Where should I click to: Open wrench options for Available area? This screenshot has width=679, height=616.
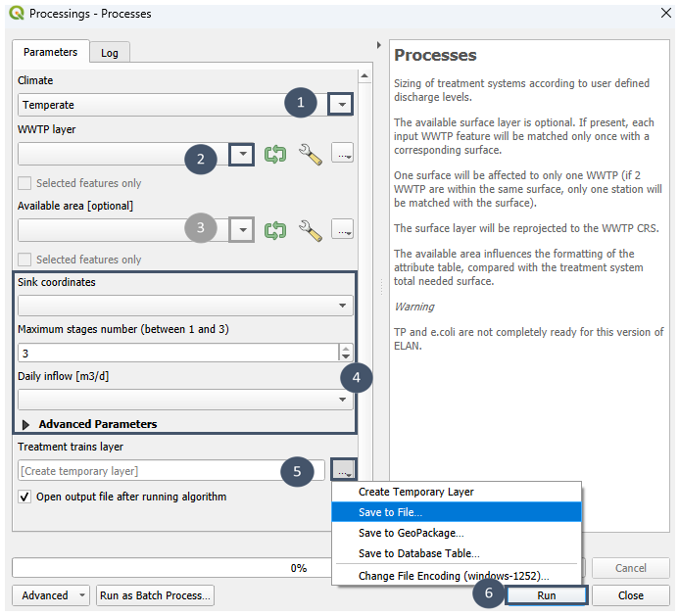(x=310, y=230)
